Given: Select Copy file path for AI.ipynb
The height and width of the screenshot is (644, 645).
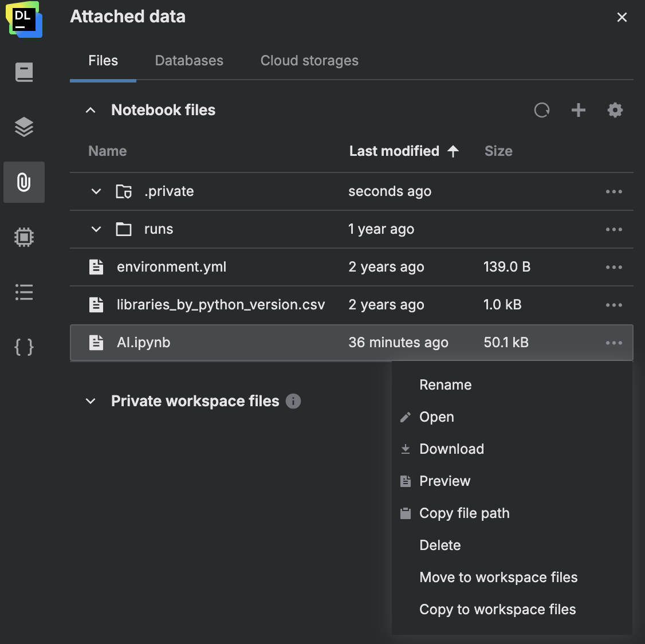Looking at the screenshot, I should (465, 513).
